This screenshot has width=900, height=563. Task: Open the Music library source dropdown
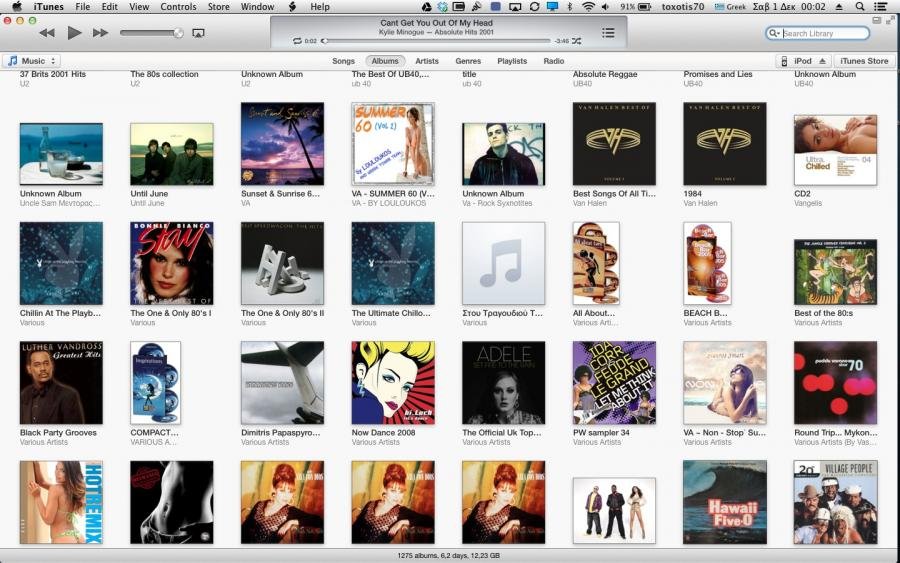32,61
